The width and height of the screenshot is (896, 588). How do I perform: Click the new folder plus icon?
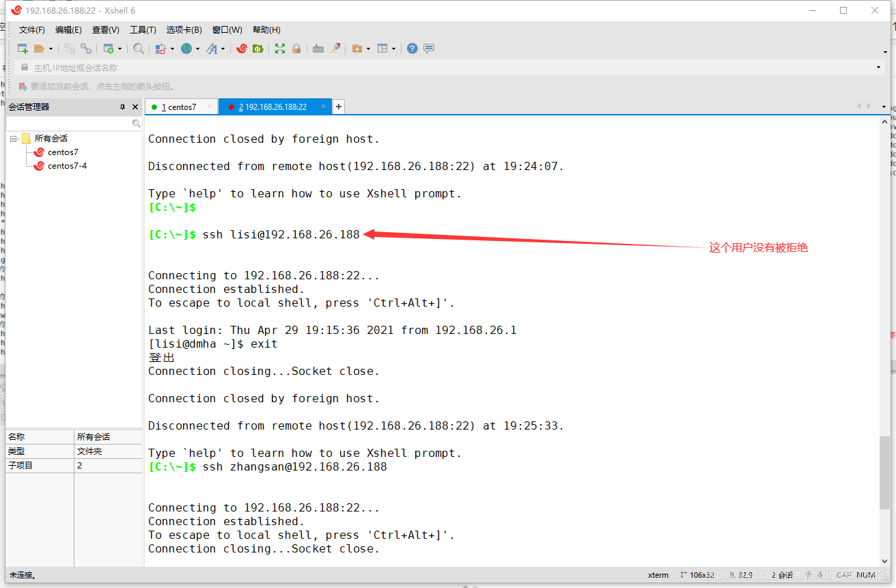coord(356,48)
